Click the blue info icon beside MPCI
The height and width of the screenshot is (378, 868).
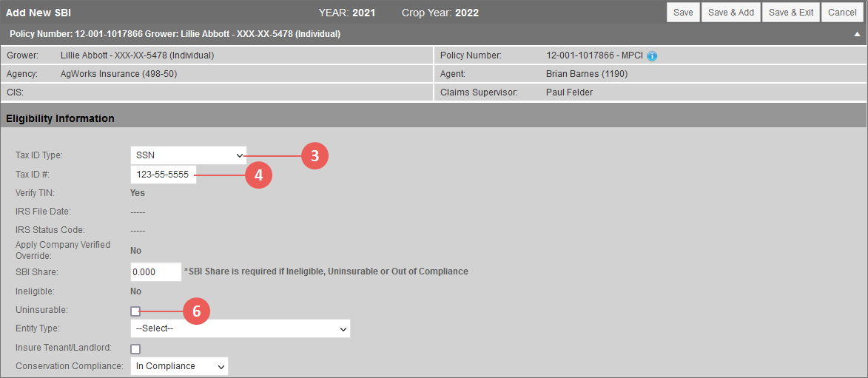click(x=651, y=56)
